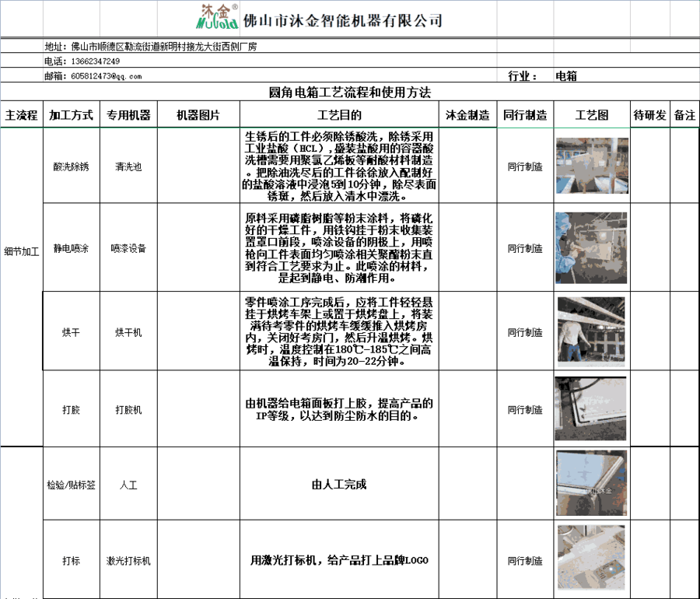Click the 烘干 row process photo

click(591, 332)
